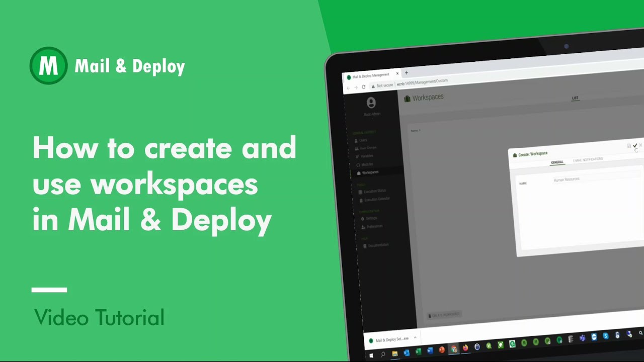Open Skype from the taskbar

(606, 336)
